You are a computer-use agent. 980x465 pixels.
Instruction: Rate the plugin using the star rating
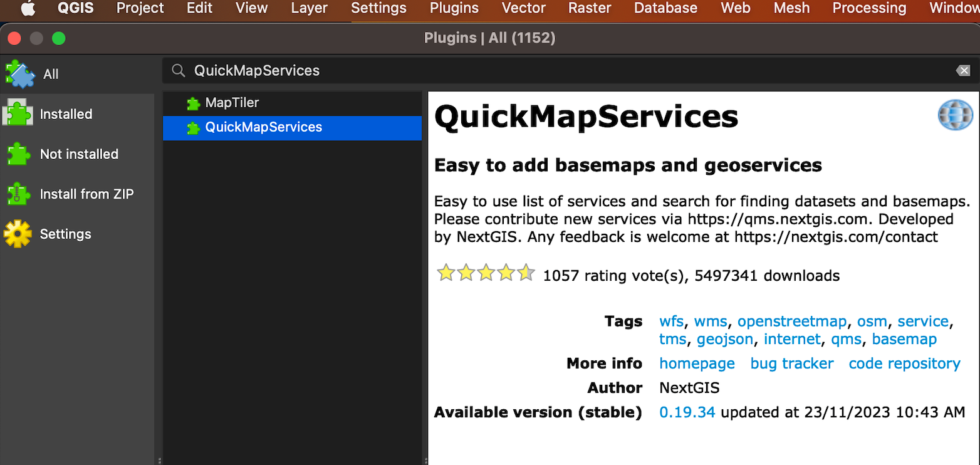486,273
